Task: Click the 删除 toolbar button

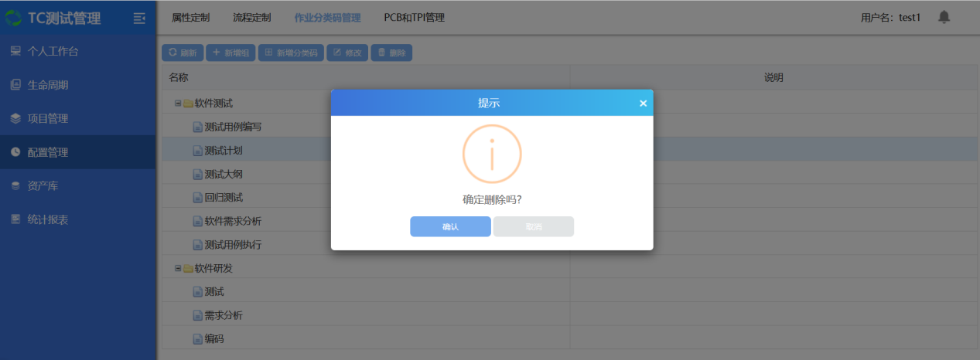Action: click(391, 53)
